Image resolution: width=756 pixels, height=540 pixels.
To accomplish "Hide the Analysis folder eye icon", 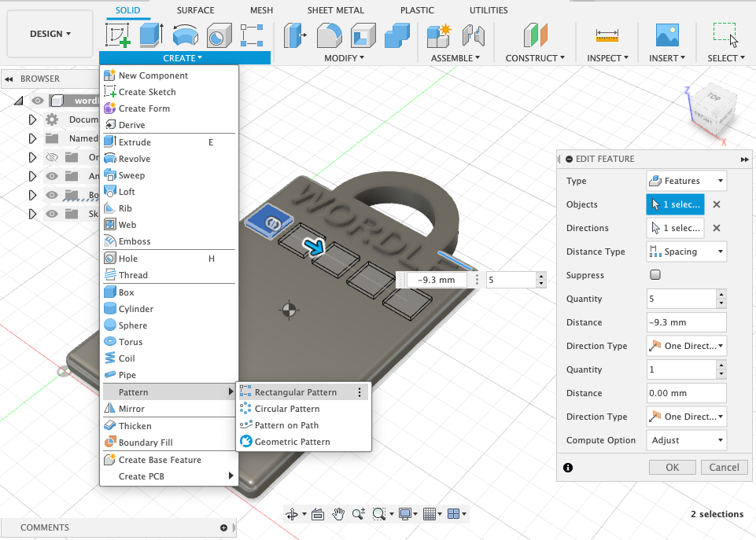I will tap(52, 176).
